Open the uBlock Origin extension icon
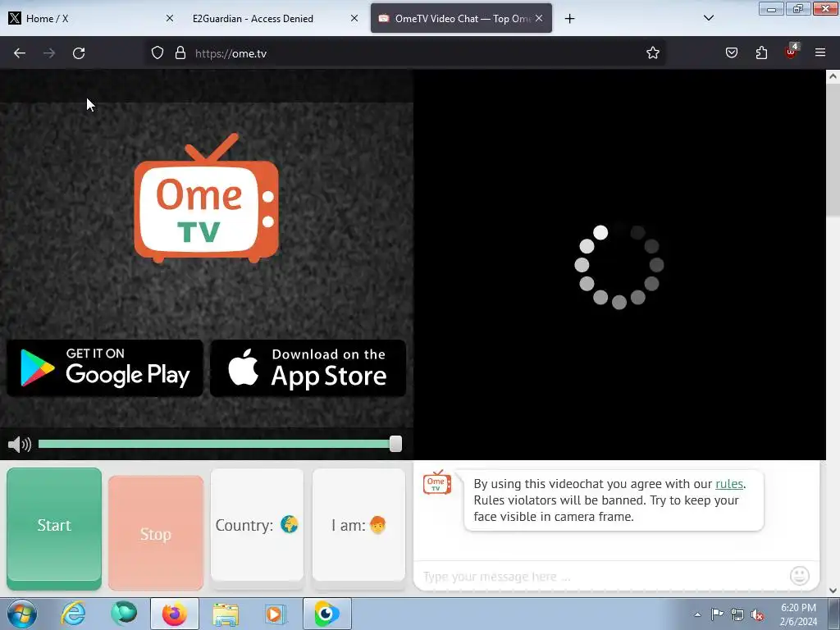 point(792,52)
